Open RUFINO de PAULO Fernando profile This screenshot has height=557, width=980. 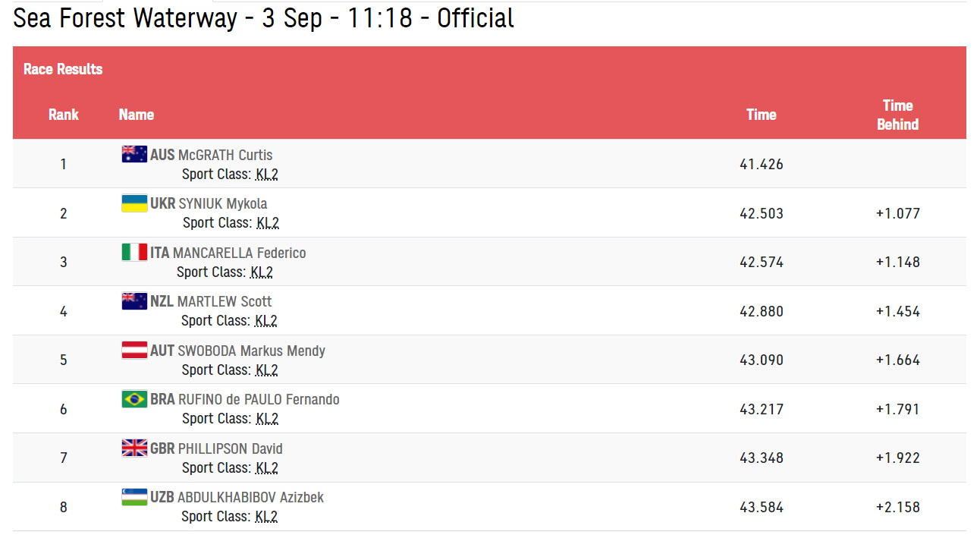(259, 399)
